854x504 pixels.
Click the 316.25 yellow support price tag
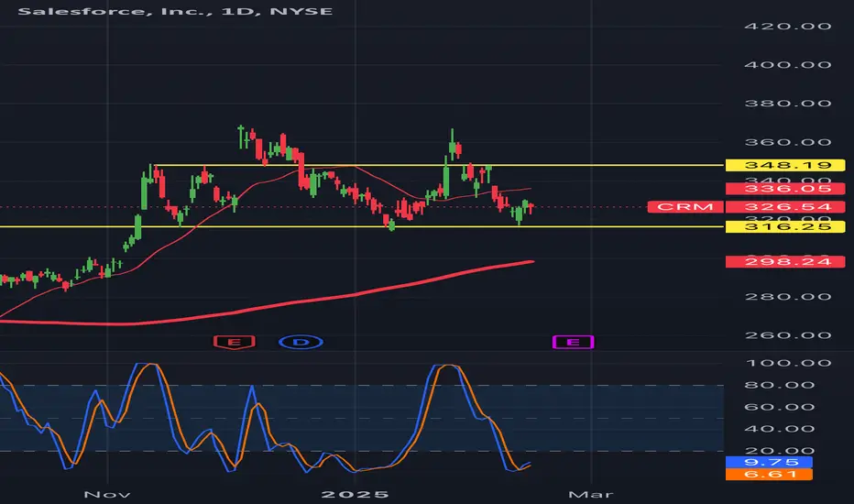pyautogui.click(x=785, y=226)
